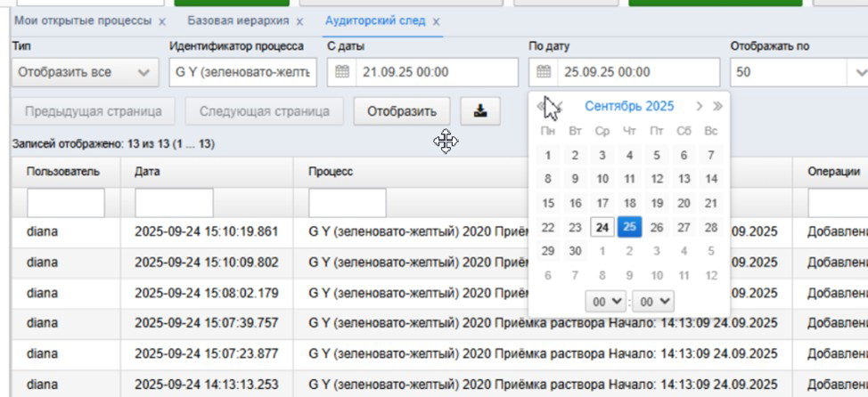The image size is (868, 397).
Task: Switch to 'Мои открытые процессы' tab
Action: [83, 21]
